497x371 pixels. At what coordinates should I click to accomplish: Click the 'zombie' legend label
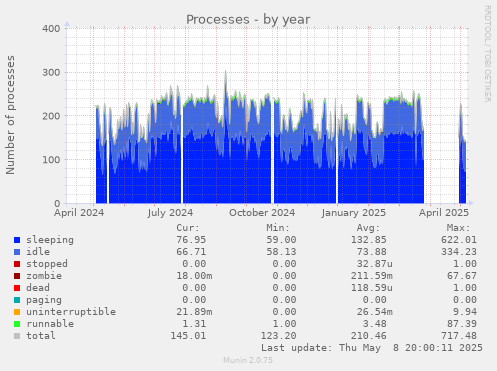pos(44,276)
